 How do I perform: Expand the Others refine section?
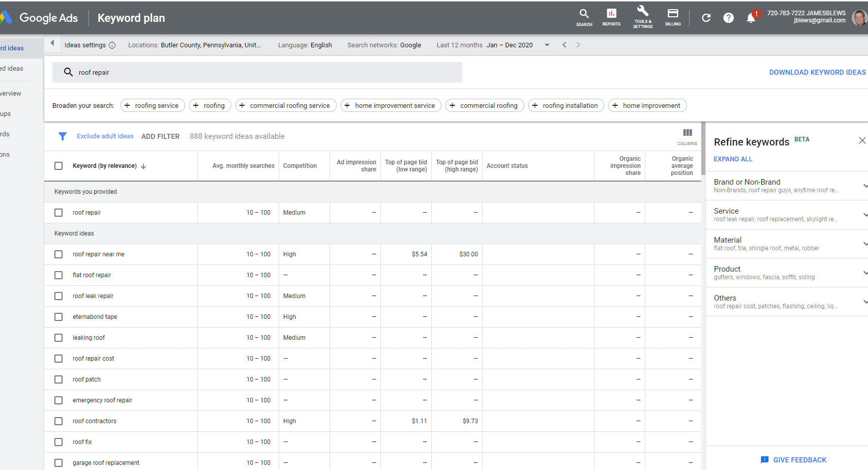[x=864, y=302]
